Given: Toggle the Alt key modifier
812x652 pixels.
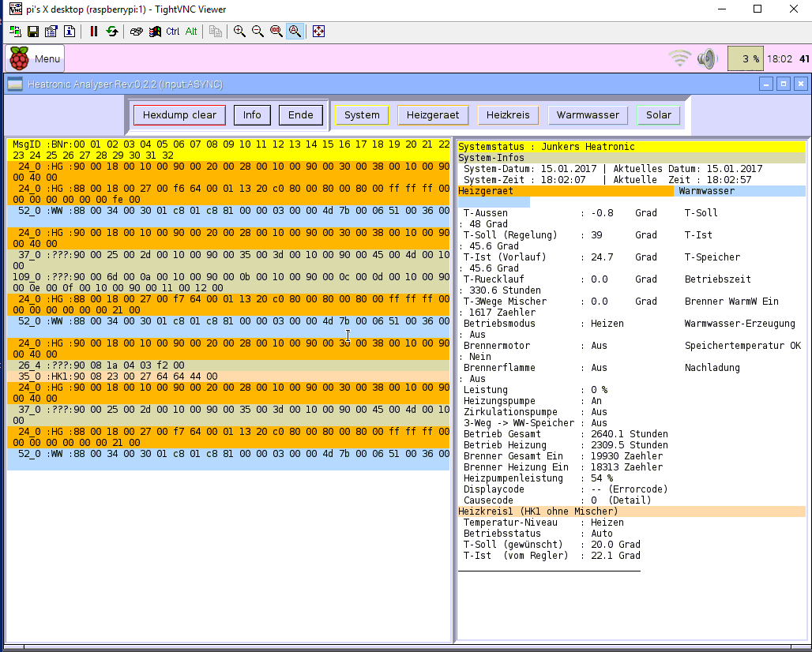Looking at the screenshot, I should coord(191,32).
